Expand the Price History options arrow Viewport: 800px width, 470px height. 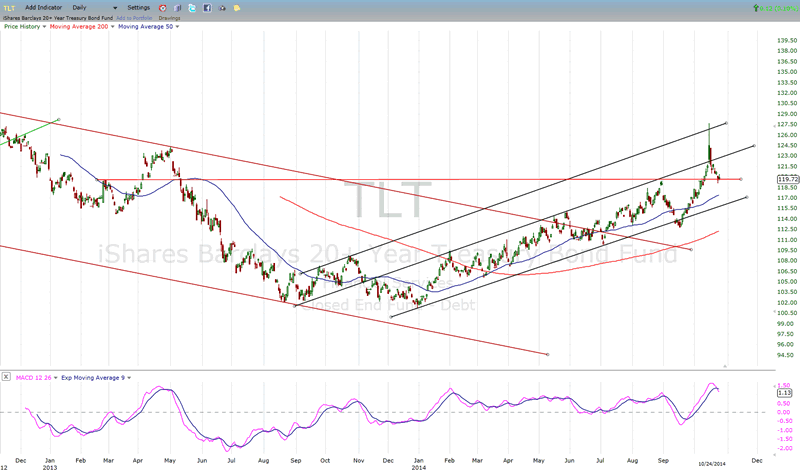click(43, 26)
